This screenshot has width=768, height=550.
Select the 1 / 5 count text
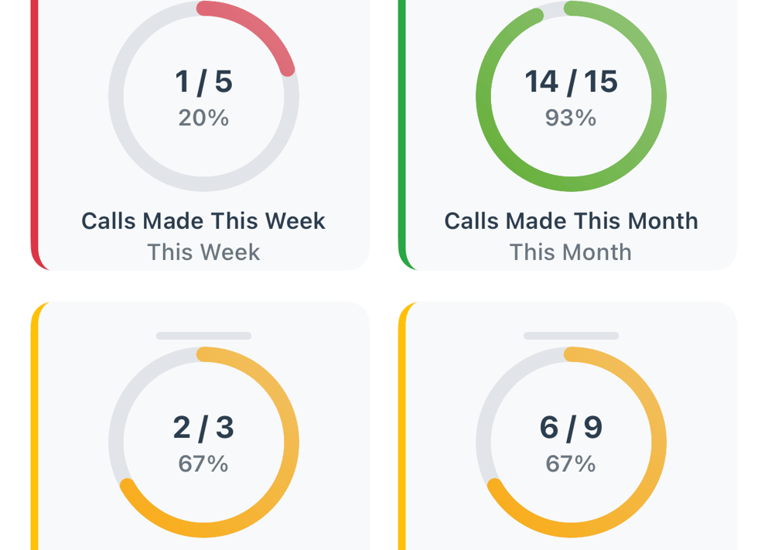pos(204,82)
